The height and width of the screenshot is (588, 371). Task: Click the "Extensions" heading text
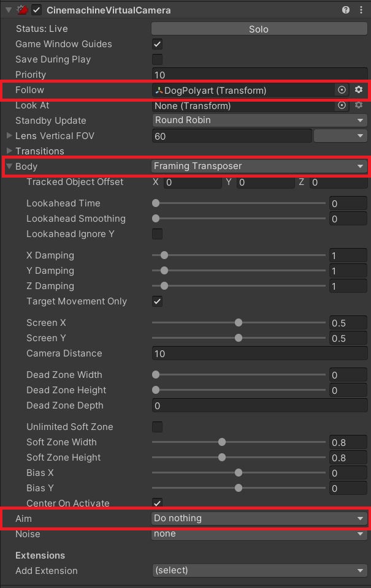pos(40,555)
